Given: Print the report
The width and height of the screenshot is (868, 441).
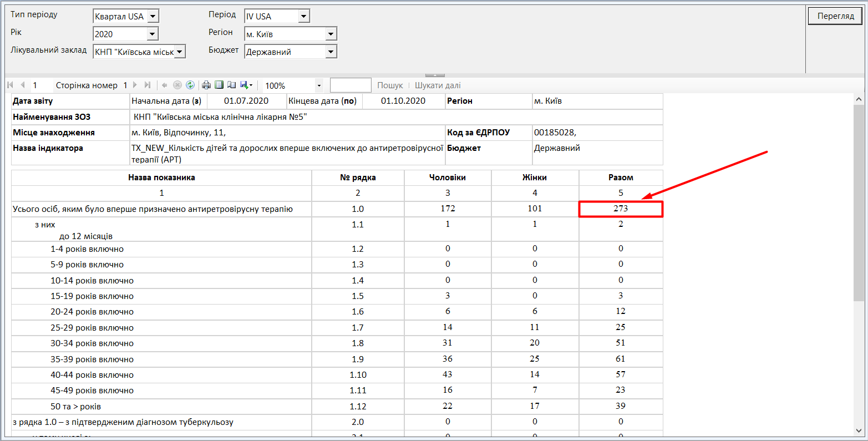Looking at the screenshot, I should pos(206,85).
